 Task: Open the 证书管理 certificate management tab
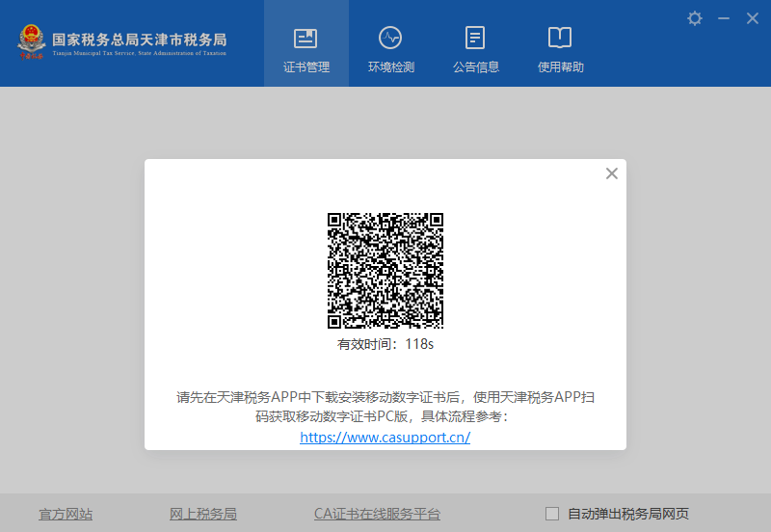click(x=306, y=43)
